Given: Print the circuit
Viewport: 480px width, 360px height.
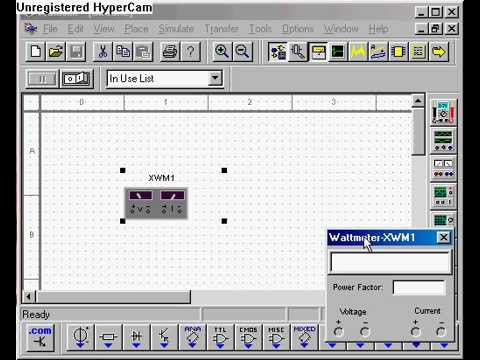Looking at the screenshot, I should pyautogui.click(x=170, y=52).
